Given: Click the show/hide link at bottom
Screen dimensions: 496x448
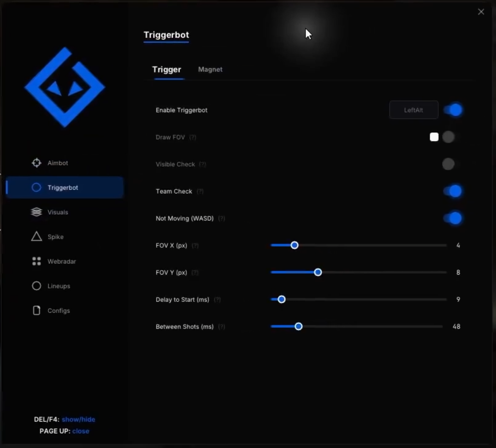Looking at the screenshot, I should point(78,419).
